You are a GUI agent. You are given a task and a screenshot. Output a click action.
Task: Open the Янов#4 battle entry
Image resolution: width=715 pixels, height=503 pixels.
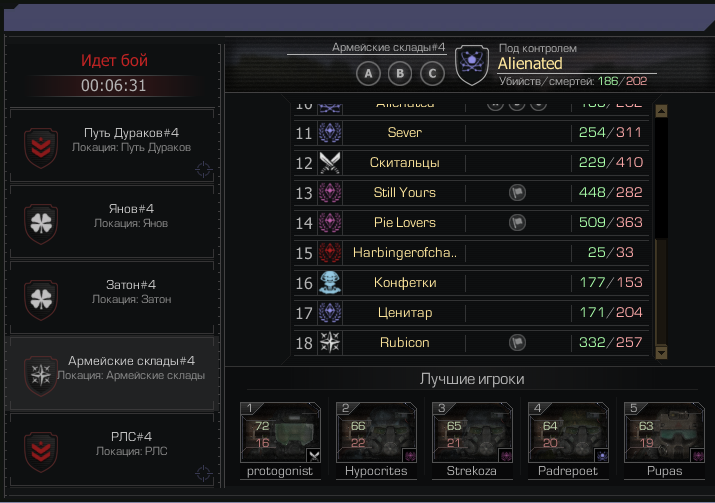pyautogui.click(x=112, y=222)
